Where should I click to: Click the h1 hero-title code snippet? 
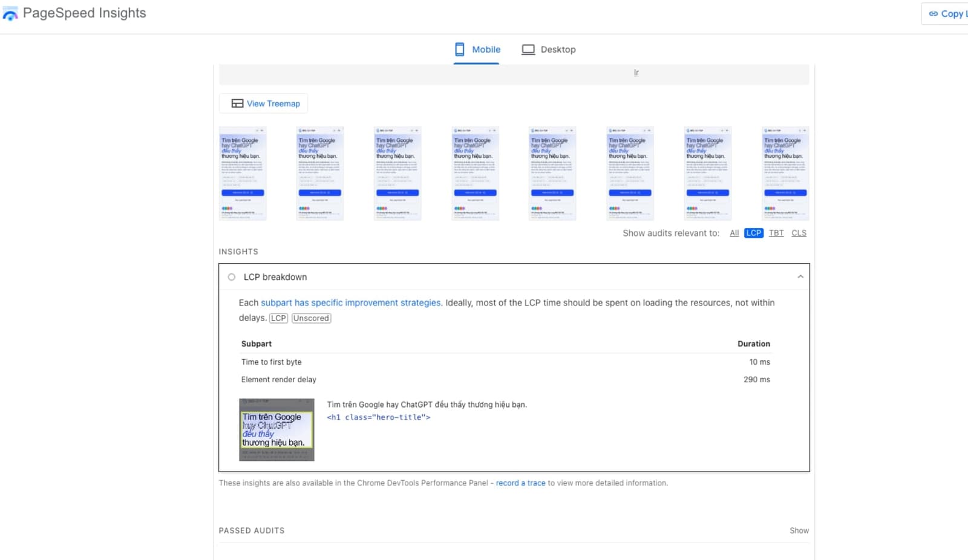click(379, 417)
